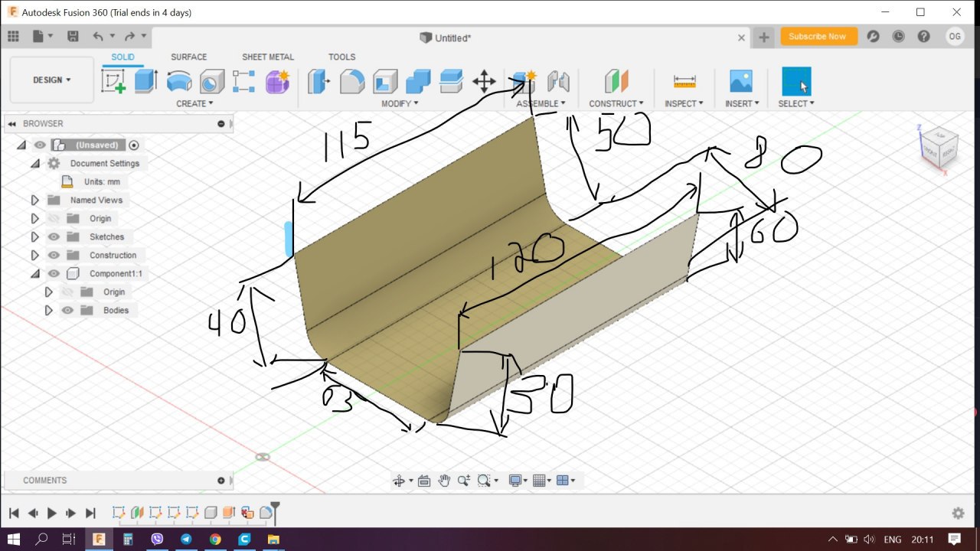
Task: Select the Combine tool
Action: tap(418, 81)
